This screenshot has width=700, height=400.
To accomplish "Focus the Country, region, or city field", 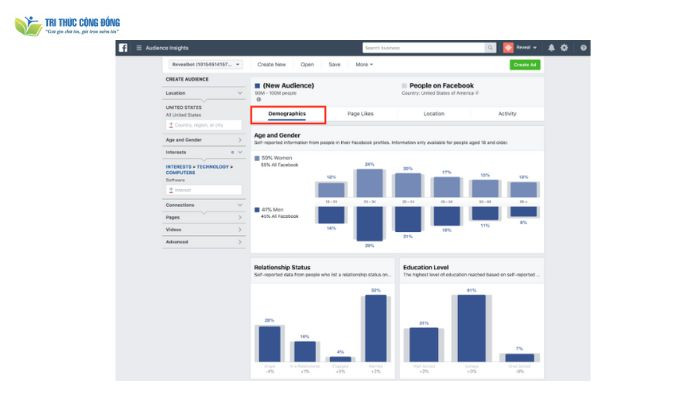I will 204,125.
